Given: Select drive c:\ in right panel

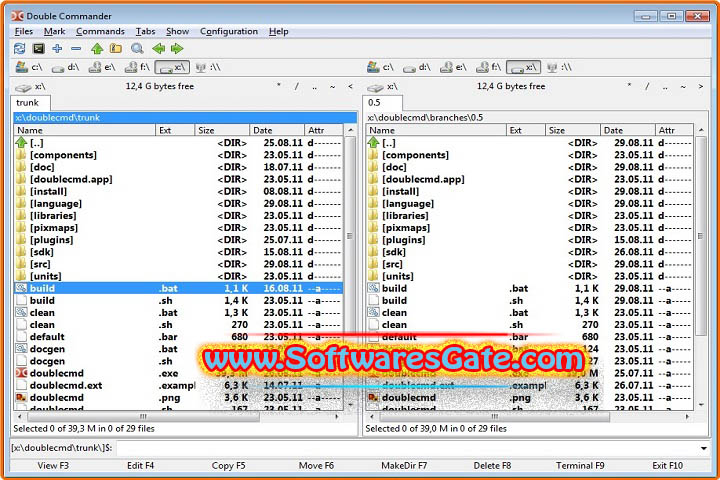Looking at the screenshot, I should (x=380, y=68).
